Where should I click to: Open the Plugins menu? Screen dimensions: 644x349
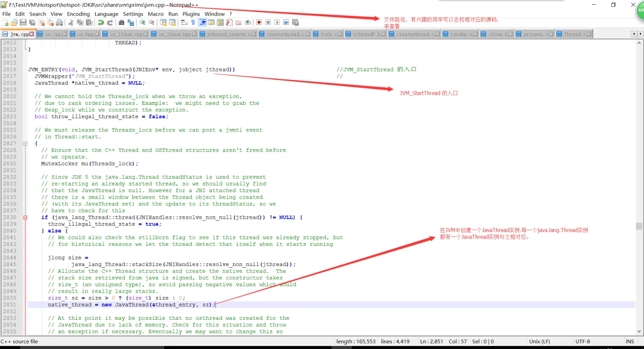(191, 14)
